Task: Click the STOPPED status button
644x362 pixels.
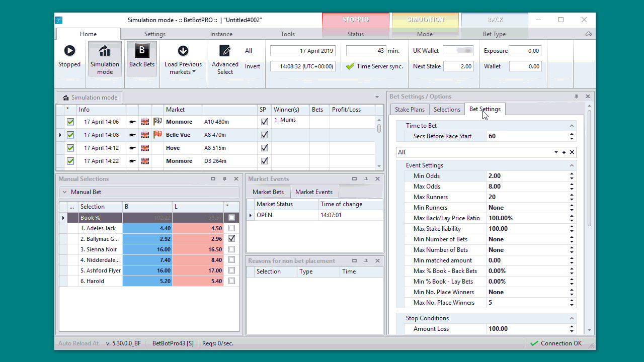Action: click(356, 20)
